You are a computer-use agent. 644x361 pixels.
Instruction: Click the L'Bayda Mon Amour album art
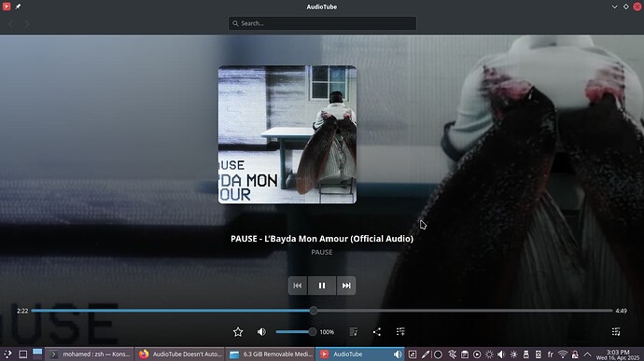point(287,134)
